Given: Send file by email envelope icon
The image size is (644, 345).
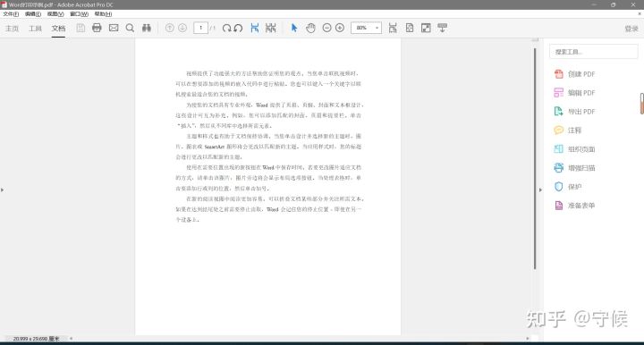Looking at the screenshot, I should pyautogui.click(x=114, y=28).
